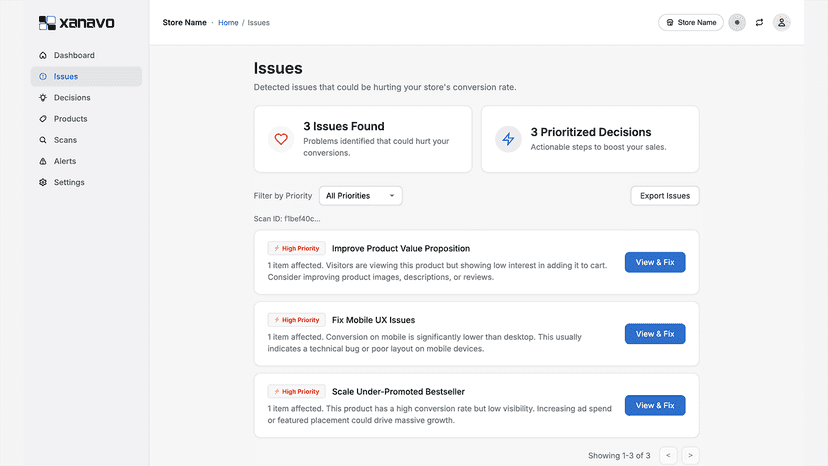Toggle the theme mode button in header
Screen dimensions: 828x466
(x=737, y=23)
